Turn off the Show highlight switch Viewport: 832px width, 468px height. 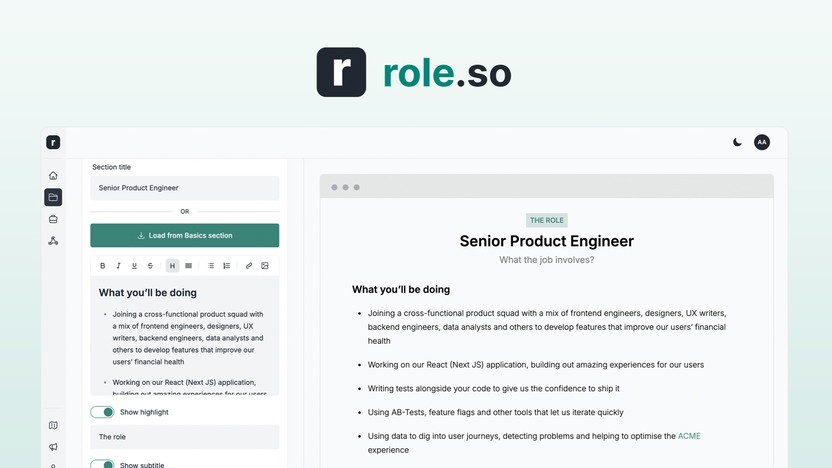[102, 412]
